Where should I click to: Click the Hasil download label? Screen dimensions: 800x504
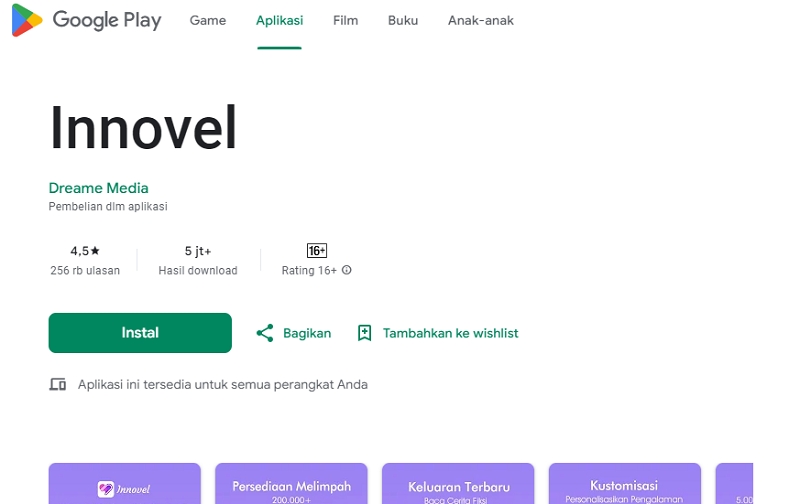[198, 270]
